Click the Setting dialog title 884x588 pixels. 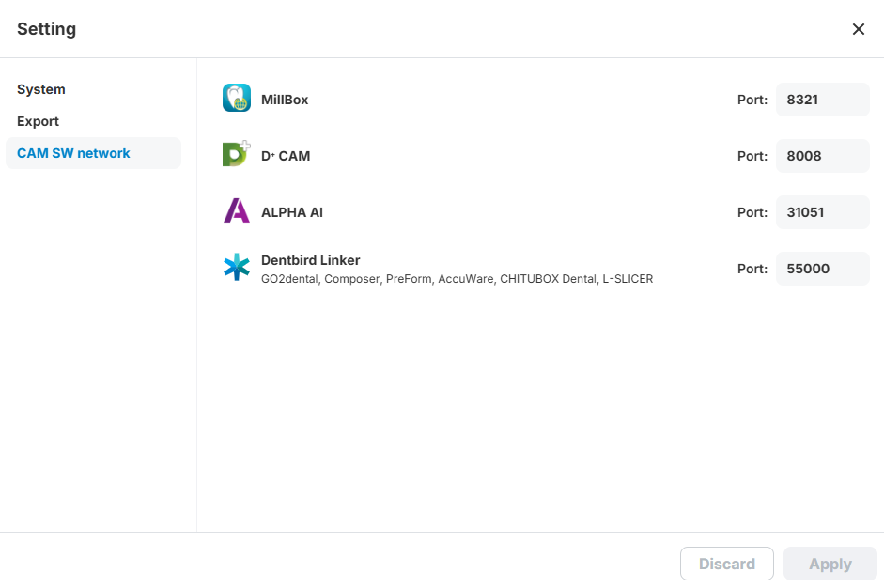[47, 29]
